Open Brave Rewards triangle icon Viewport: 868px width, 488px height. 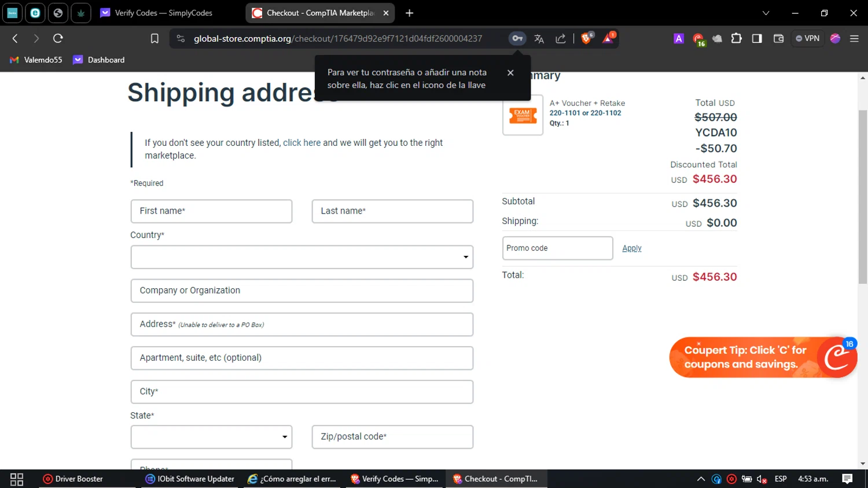point(608,38)
